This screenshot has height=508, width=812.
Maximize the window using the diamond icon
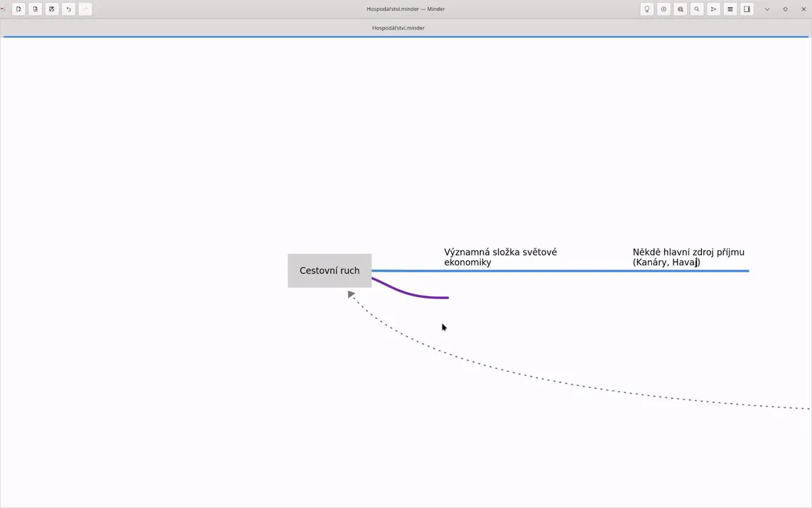(x=785, y=8)
